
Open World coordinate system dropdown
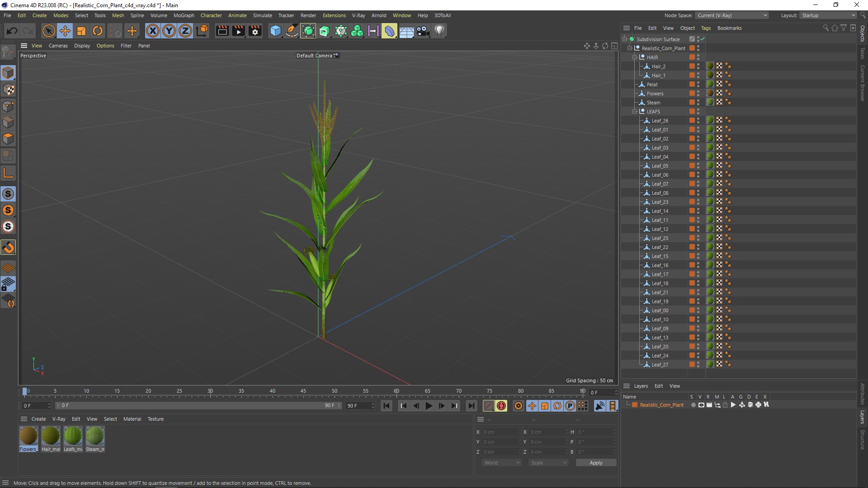(x=501, y=463)
